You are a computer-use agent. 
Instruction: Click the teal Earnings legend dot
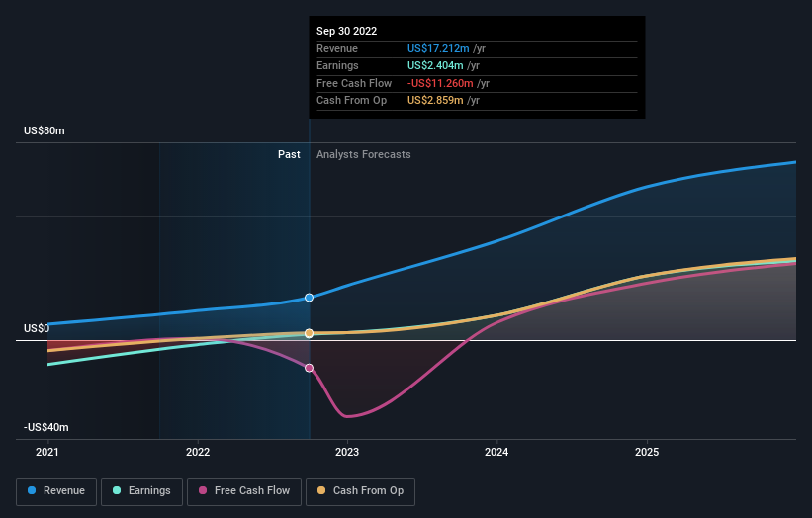click(117, 490)
